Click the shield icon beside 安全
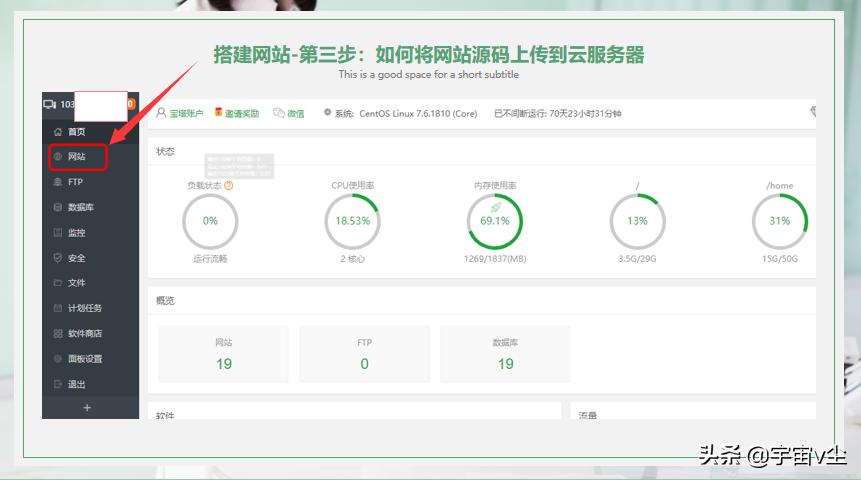Screen dimensions: 861x480 (x=58, y=258)
